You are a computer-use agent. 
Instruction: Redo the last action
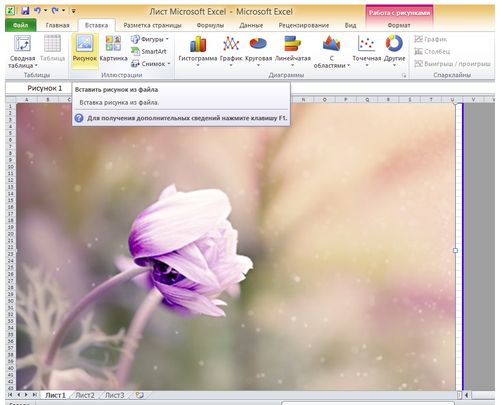[x=55, y=11]
